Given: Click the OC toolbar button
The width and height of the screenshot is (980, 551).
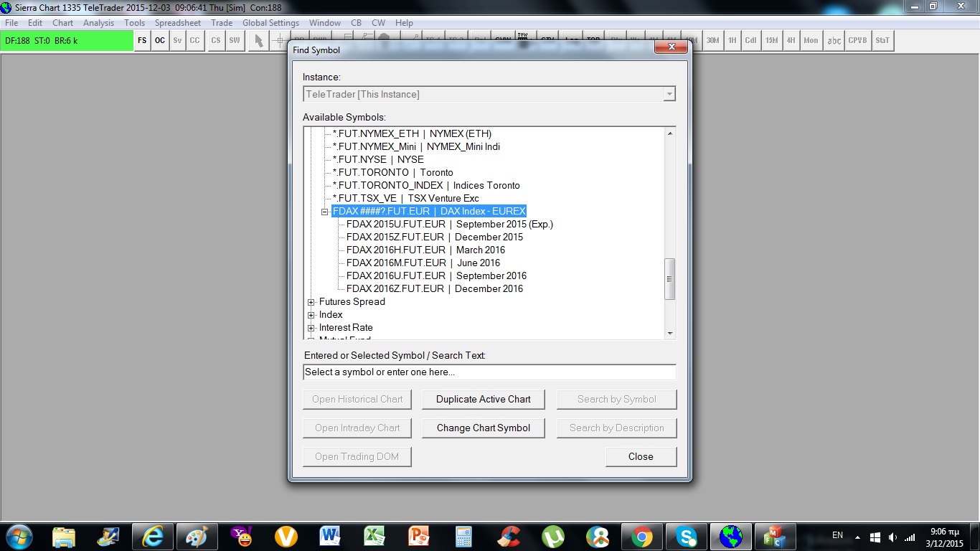Looking at the screenshot, I should click(160, 41).
